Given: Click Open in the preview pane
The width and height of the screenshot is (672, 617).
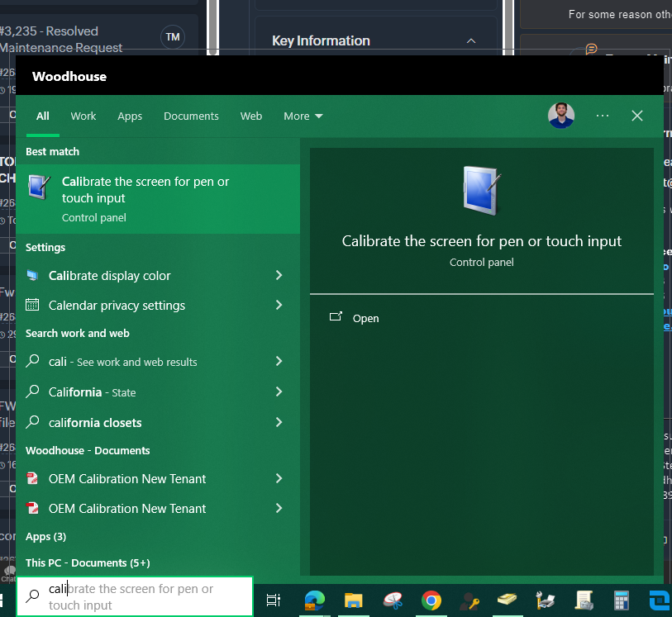Looking at the screenshot, I should (x=354, y=318).
